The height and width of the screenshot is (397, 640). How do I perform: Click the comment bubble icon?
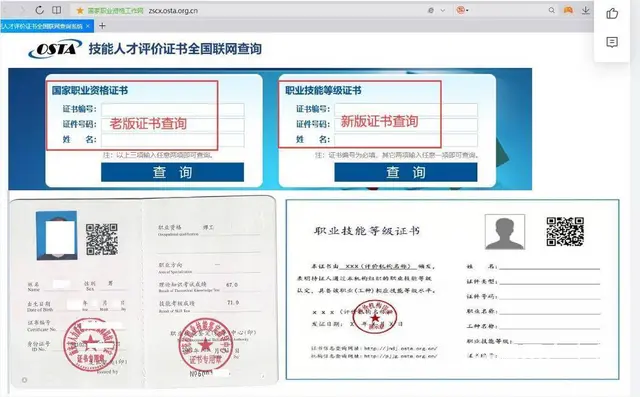(612, 42)
